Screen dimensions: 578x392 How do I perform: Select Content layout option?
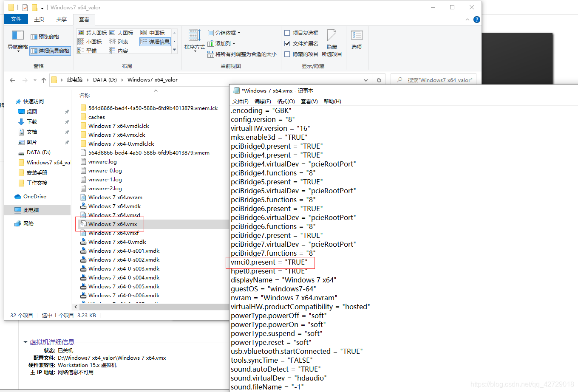pyautogui.click(x=119, y=51)
